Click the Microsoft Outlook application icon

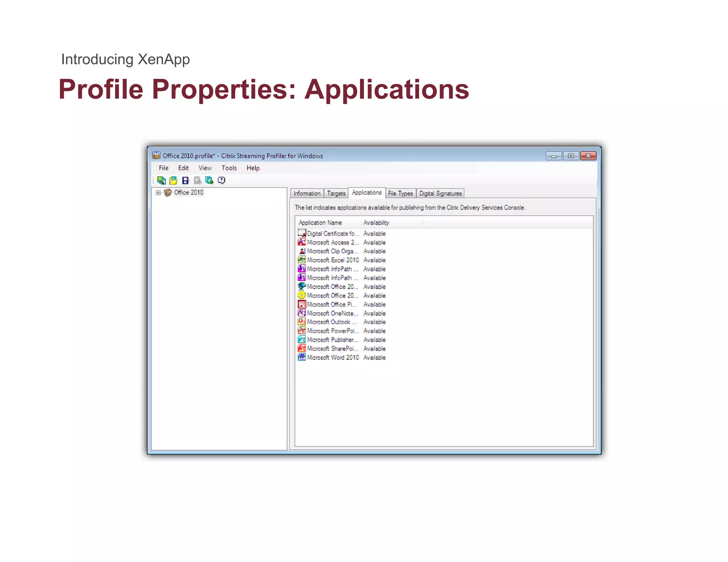(x=302, y=322)
